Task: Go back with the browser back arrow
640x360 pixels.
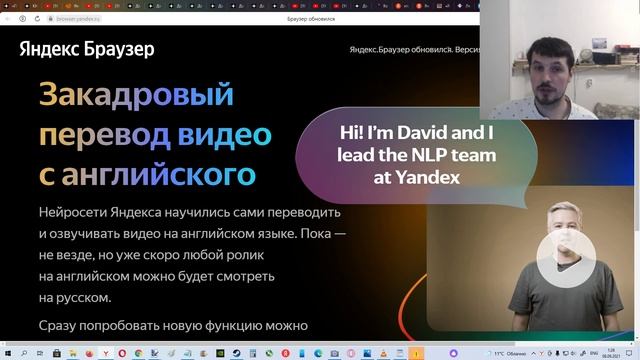Action: (x=7, y=19)
